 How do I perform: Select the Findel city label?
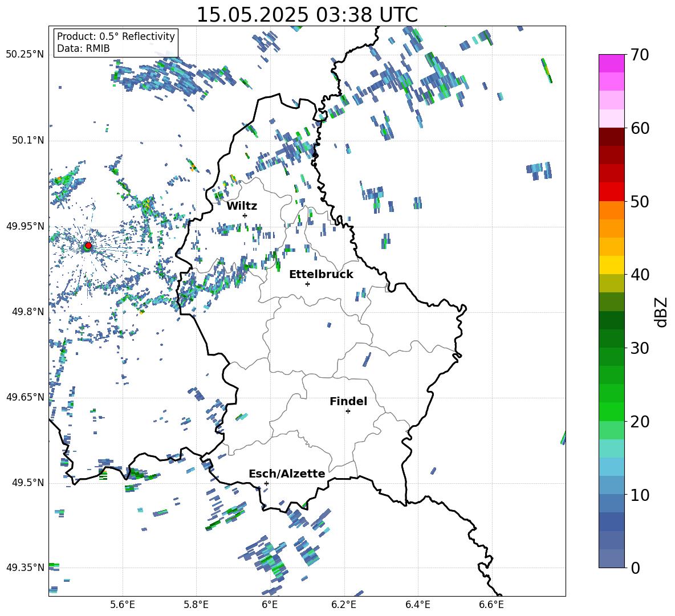pyautogui.click(x=348, y=401)
